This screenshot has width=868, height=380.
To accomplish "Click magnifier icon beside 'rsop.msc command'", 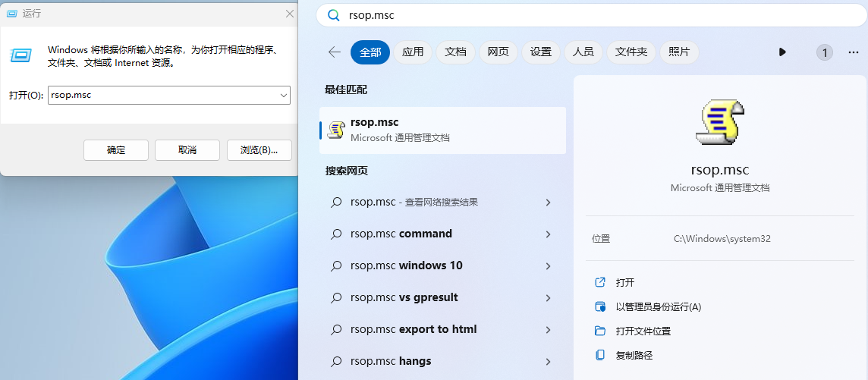I will point(336,234).
